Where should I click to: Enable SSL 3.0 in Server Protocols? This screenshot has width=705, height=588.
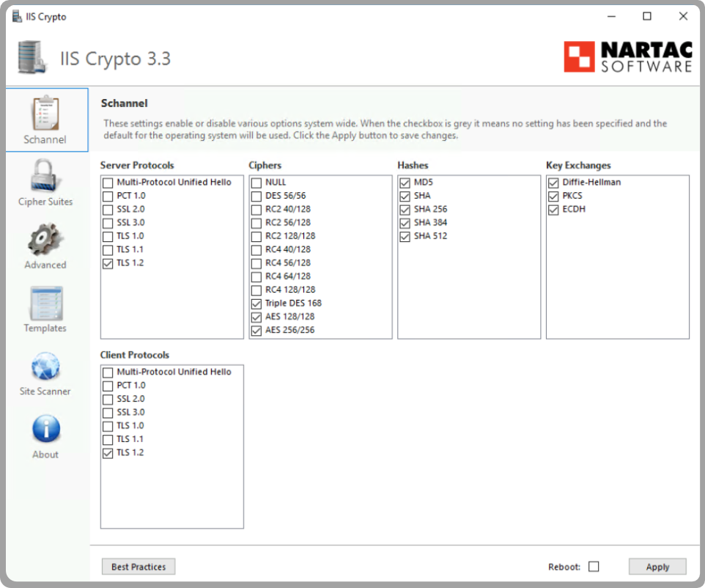(x=108, y=222)
